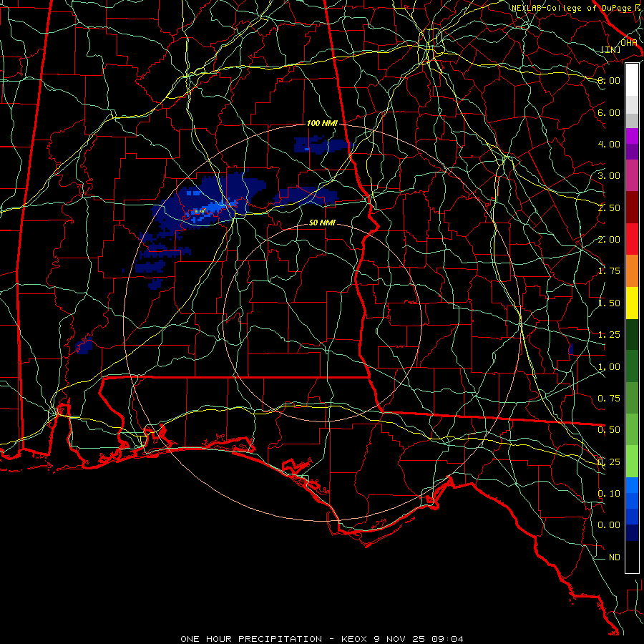Click the 6.00 legend value
The height and width of the screenshot is (644, 644).
[x=609, y=112]
